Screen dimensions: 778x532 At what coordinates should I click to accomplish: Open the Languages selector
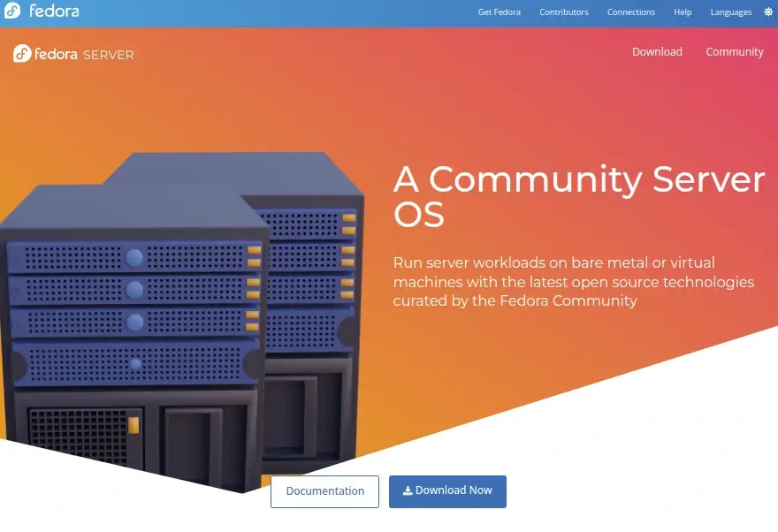point(730,12)
